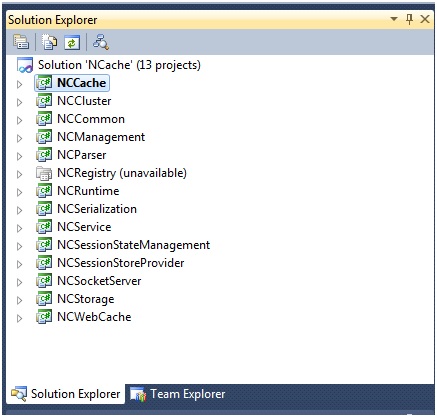Select the NCManagement project name
Image resolution: width=437 pixels, height=417 pixels.
101,137
